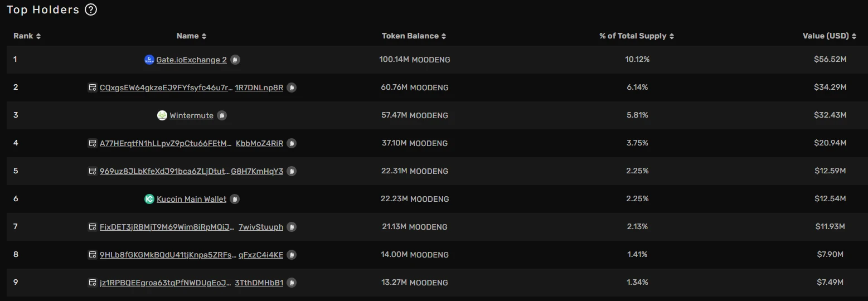Open Gate.io Exchange 2 holder link
Viewport: 868px width, 301px height.
point(191,60)
